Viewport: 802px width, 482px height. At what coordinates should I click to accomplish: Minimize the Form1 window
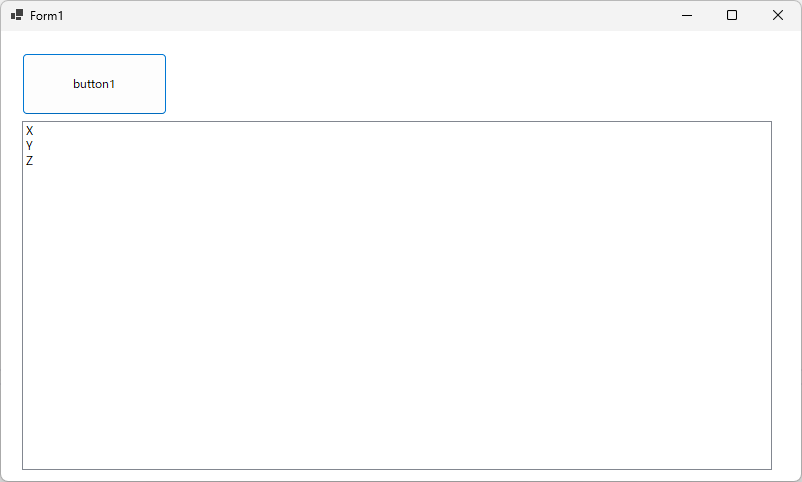(687, 15)
